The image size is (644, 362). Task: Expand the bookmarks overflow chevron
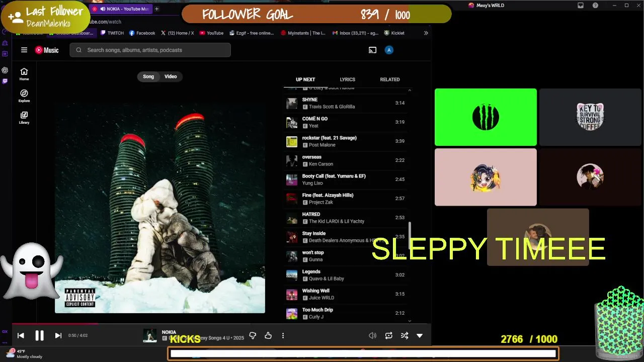click(x=426, y=33)
